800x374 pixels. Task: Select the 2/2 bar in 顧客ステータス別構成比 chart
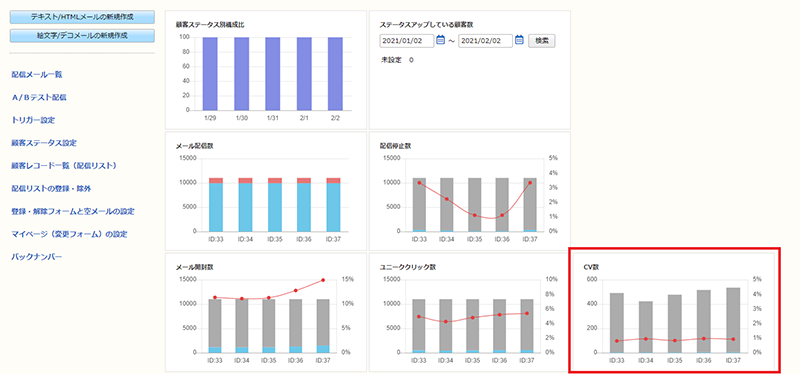tap(335, 73)
